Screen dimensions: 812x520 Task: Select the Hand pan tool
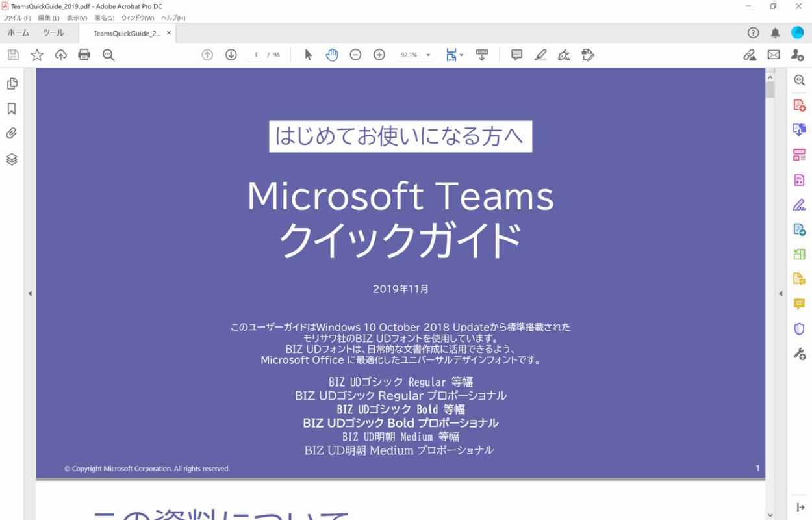click(x=332, y=55)
